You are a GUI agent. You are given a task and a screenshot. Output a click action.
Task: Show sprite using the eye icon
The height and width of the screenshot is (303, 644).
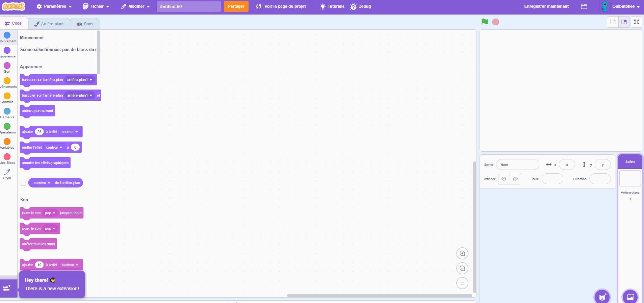(x=504, y=179)
